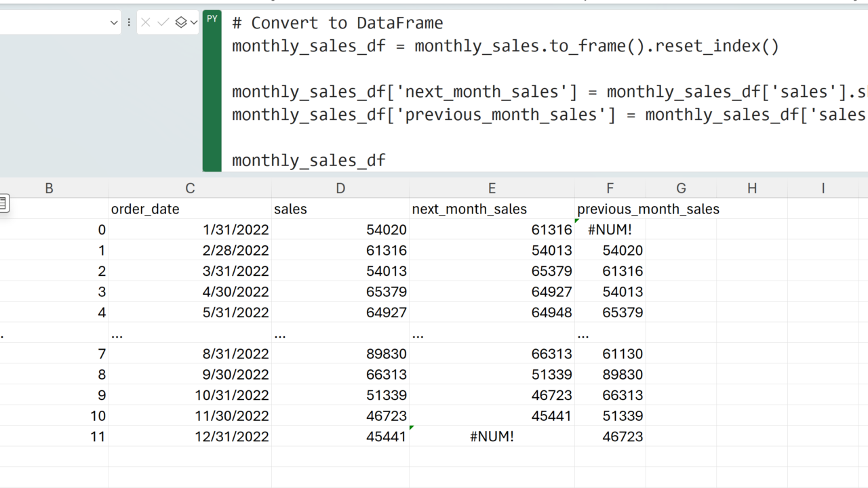
Task: Click the enter checkmark icon in formula bar
Action: (x=163, y=23)
